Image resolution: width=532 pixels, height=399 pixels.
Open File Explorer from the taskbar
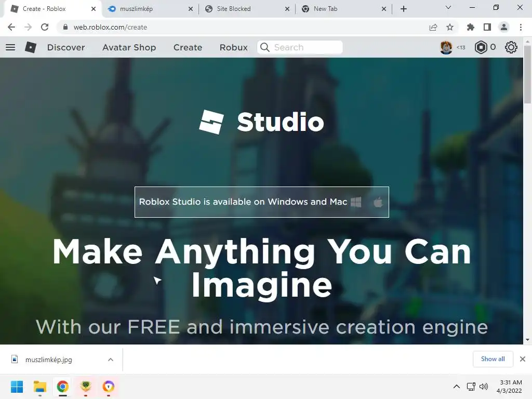click(x=39, y=387)
